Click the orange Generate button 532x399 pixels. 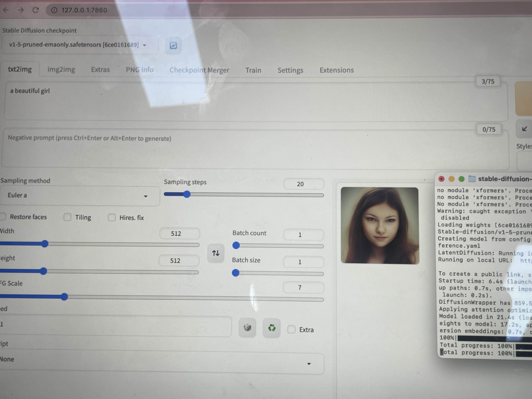[524, 99]
